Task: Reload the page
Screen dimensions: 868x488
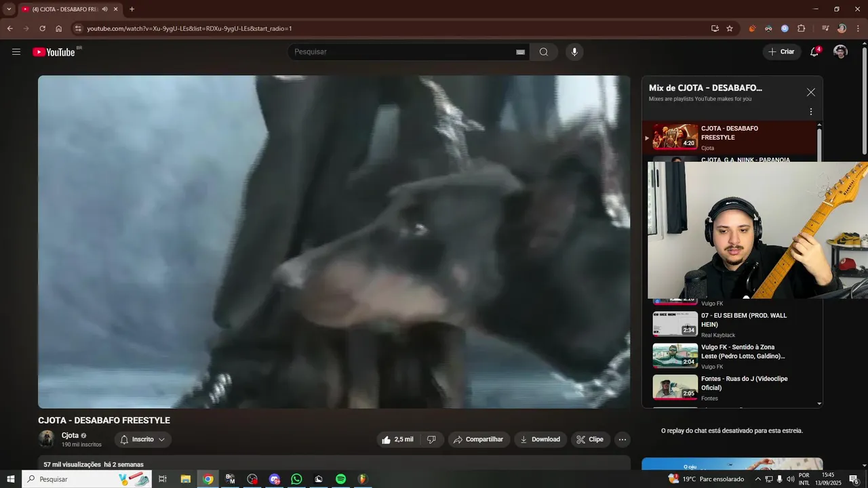Action: [42, 28]
